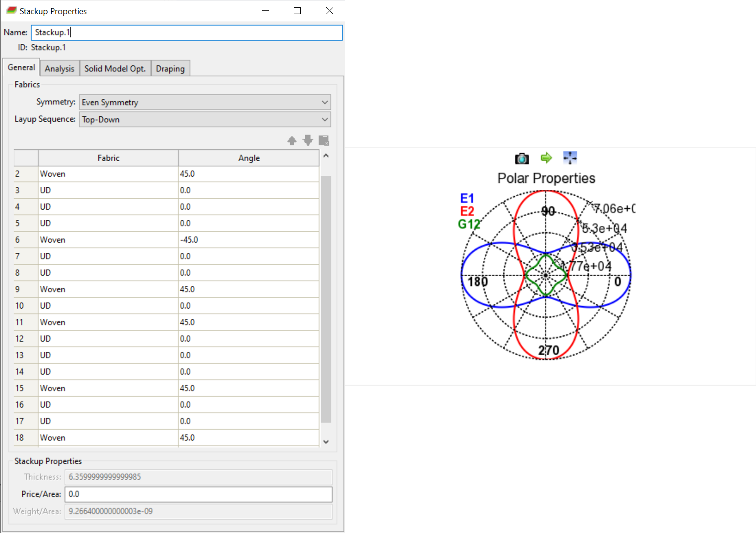Screen dimensions: 756x533
Task: Click the camera snapshot icon above plot
Action: [x=522, y=159]
